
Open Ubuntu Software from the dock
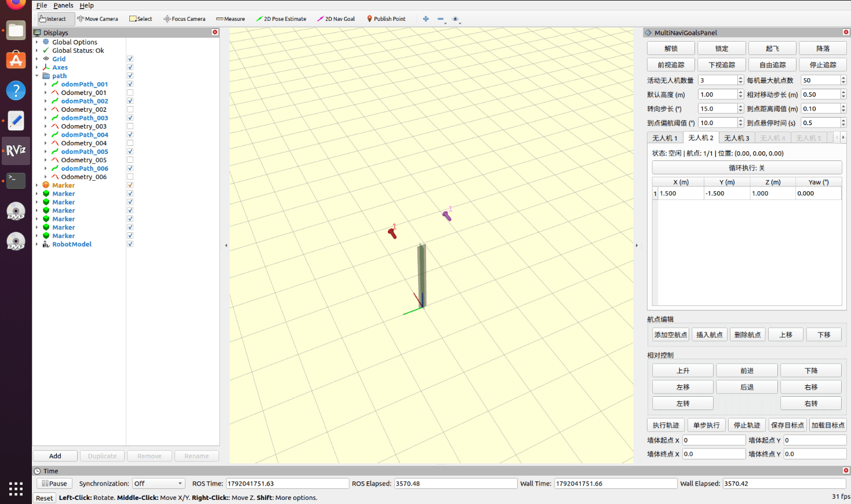pyautogui.click(x=16, y=60)
